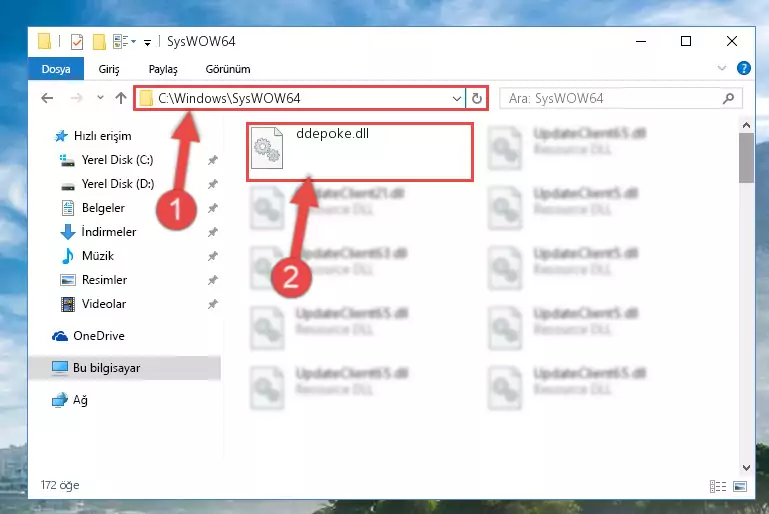Viewport: 769px width, 514px height.
Task: Maximize the SysWOW64 window
Action: click(686, 41)
